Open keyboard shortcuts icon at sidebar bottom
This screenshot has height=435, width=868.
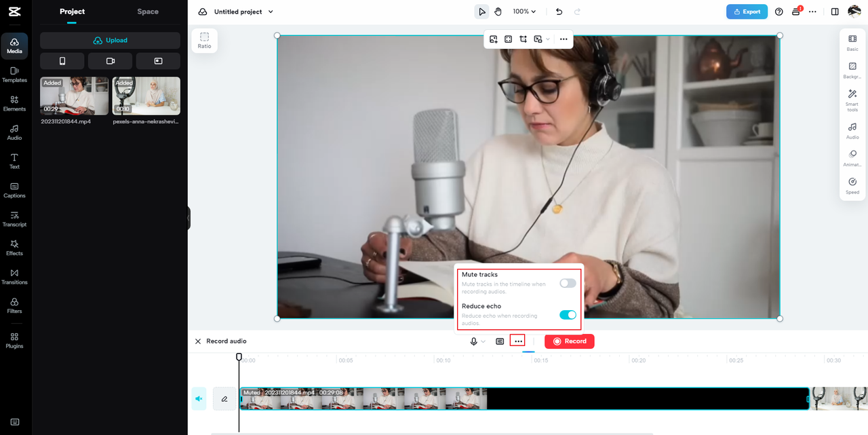[14, 422]
